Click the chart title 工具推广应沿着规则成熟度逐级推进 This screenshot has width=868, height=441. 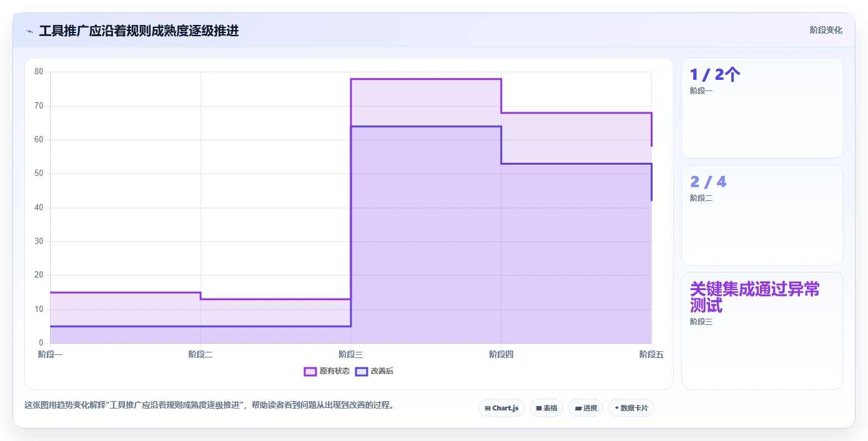139,31
